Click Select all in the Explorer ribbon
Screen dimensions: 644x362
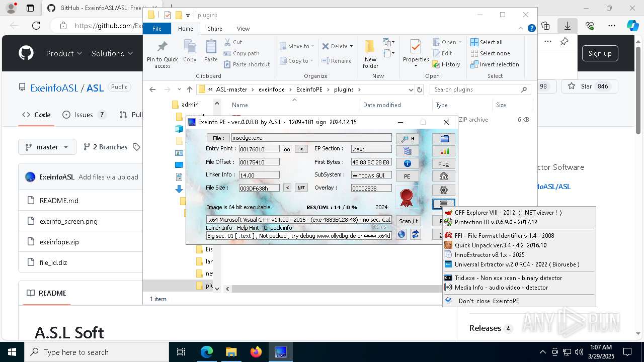pyautogui.click(x=487, y=42)
